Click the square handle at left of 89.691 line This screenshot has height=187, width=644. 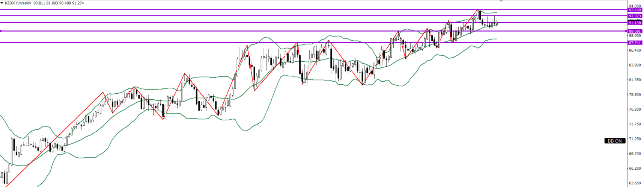pyautogui.click(x=1, y=31)
